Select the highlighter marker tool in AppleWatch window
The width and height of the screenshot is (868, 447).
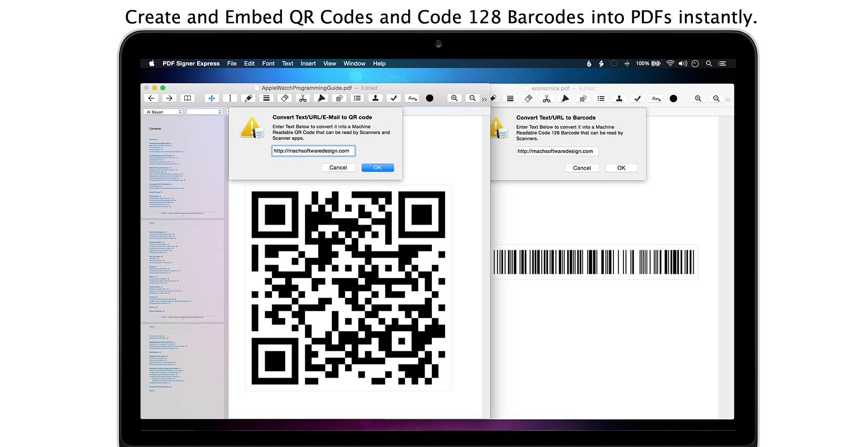[248, 98]
